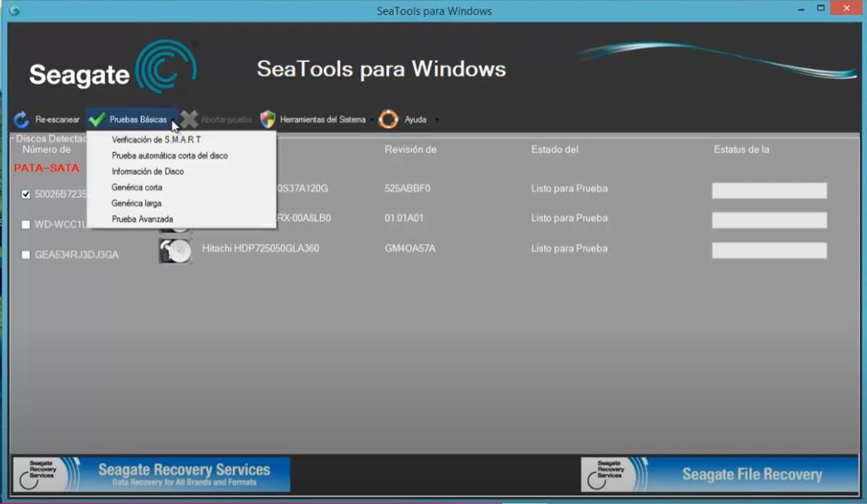The width and height of the screenshot is (867, 504).
Task: Uncheck the 50026B7235 drive checkbox
Action: [26, 194]
